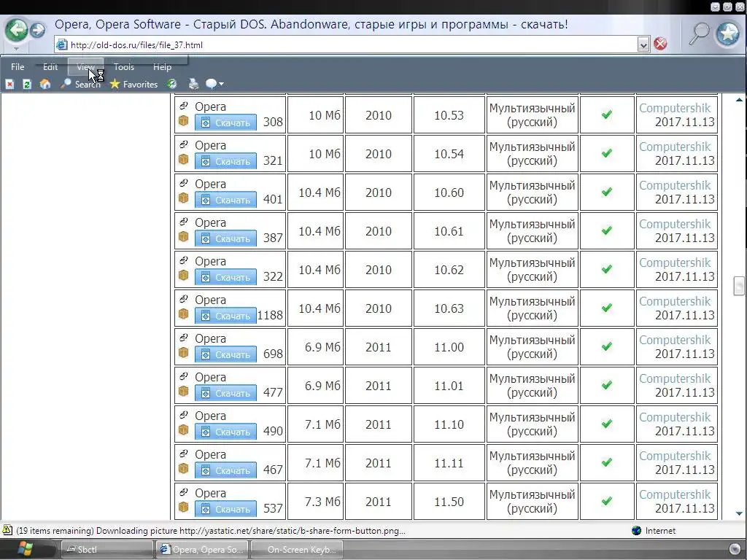This screenshot has height=560, width=747.
Task: Open the Windows Start button
Action: [x=25, y=549]
